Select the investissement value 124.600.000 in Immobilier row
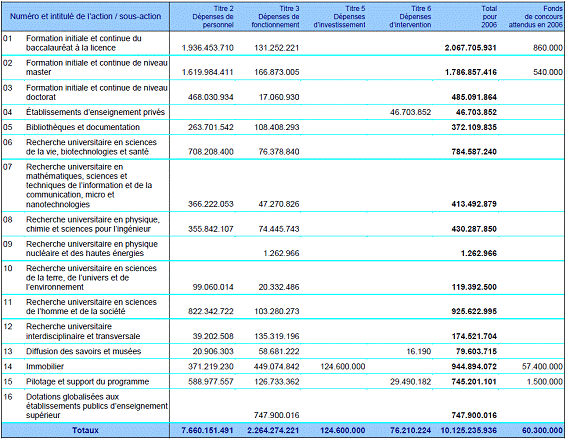 [343, 366]
